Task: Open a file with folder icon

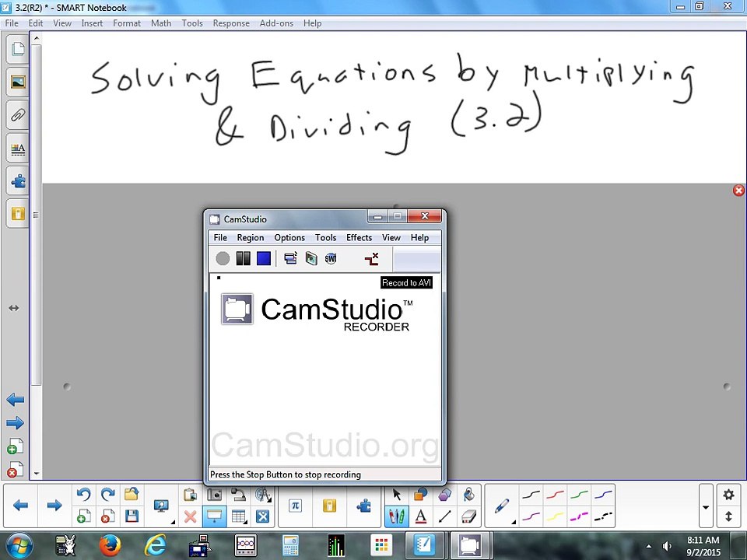Action: 132,495
